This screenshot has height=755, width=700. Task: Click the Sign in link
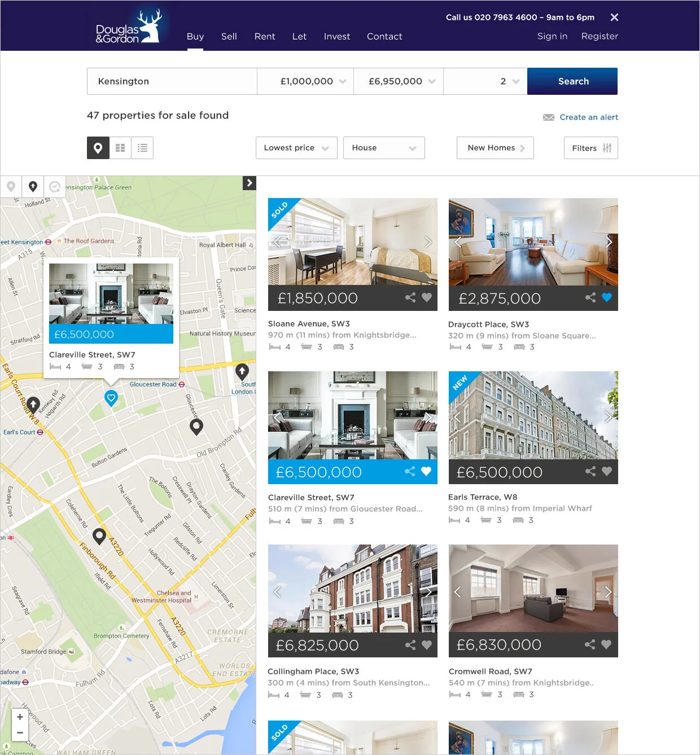click(x=552, y=36)
